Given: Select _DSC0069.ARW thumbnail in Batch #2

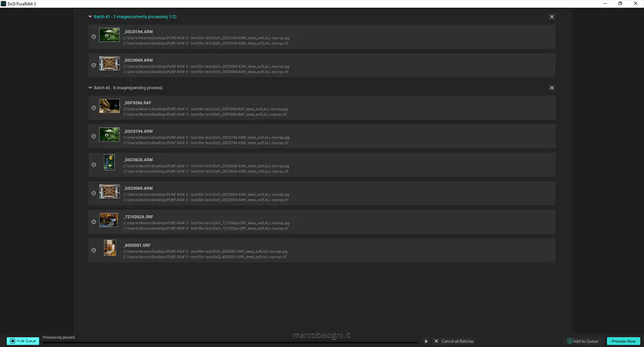Looking at the screenshot, I should [x=109, y=191].
